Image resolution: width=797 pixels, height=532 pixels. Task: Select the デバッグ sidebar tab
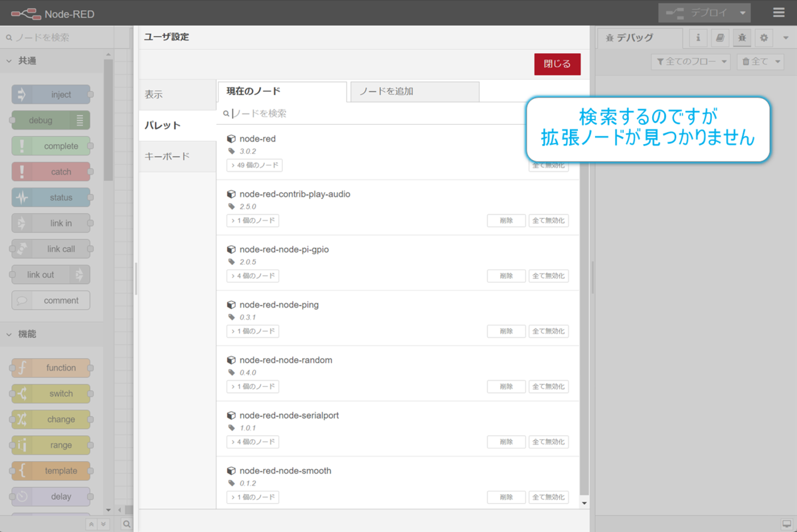(x=640, y=39)
